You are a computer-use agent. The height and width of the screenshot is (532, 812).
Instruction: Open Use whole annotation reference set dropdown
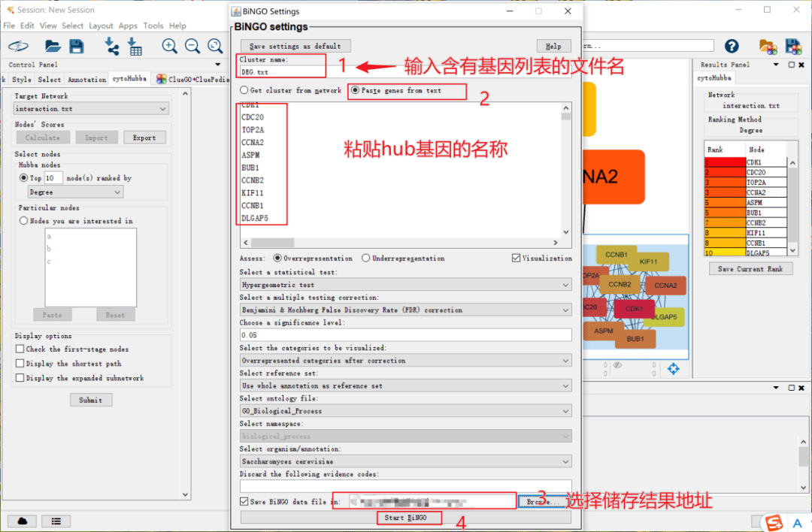pos(405,385)
